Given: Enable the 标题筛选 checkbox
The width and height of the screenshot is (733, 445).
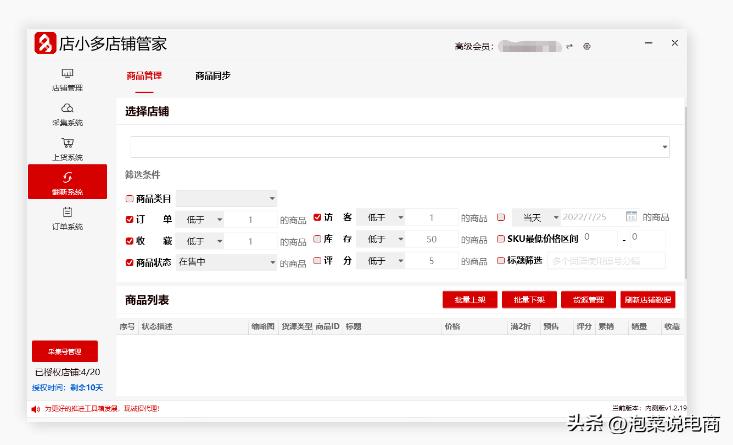Looking at the screenshot, I should [501, 260].
